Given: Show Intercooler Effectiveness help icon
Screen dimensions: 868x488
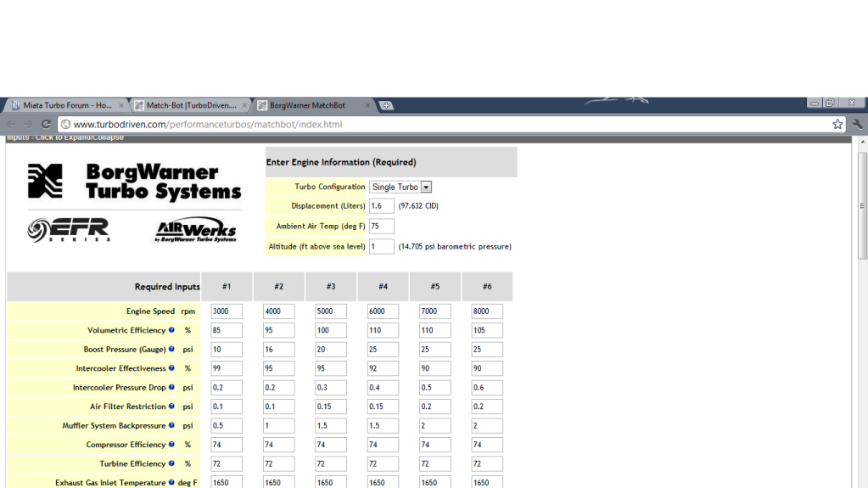Looking at the screenshot, I should (x=171, y=368).
